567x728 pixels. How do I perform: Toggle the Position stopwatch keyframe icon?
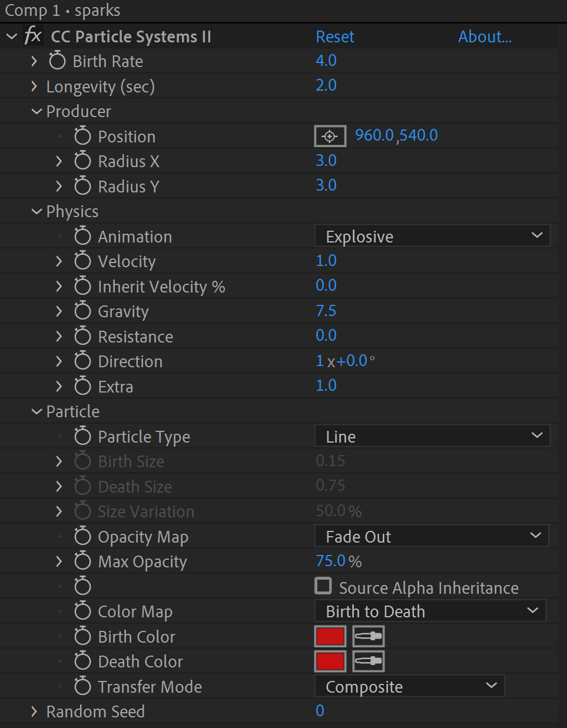(x=82, y=136)
